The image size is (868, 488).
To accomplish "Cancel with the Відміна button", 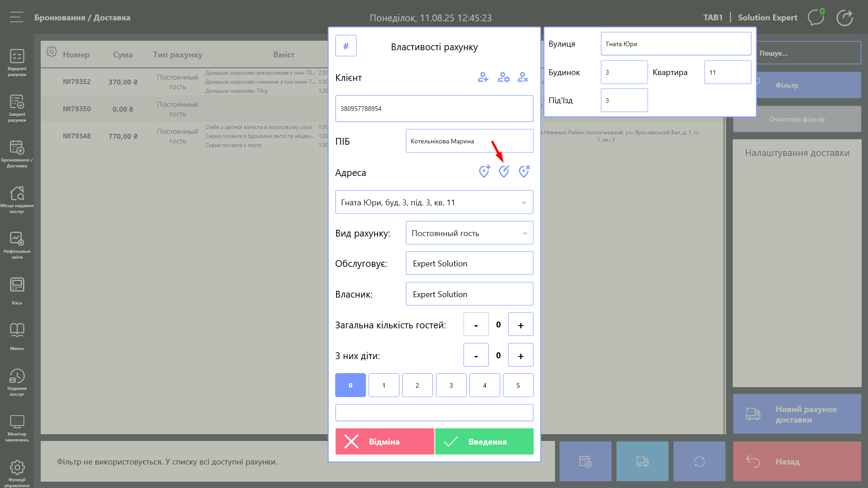I will point(384,441).
